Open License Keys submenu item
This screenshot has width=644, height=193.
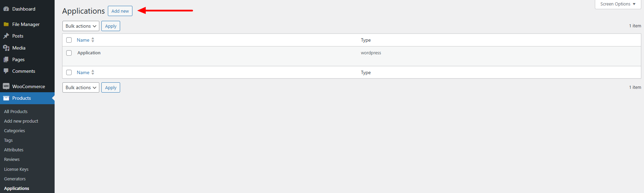[x=16, y=169]
